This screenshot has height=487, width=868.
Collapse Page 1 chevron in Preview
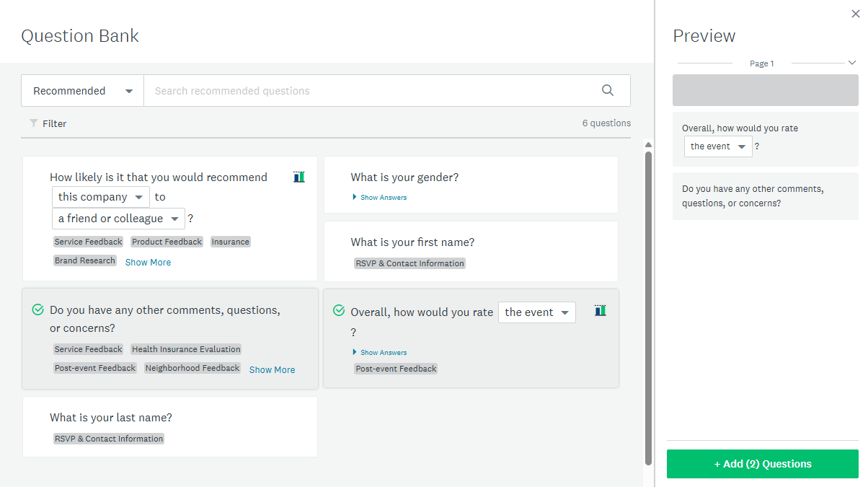(852, 63)
